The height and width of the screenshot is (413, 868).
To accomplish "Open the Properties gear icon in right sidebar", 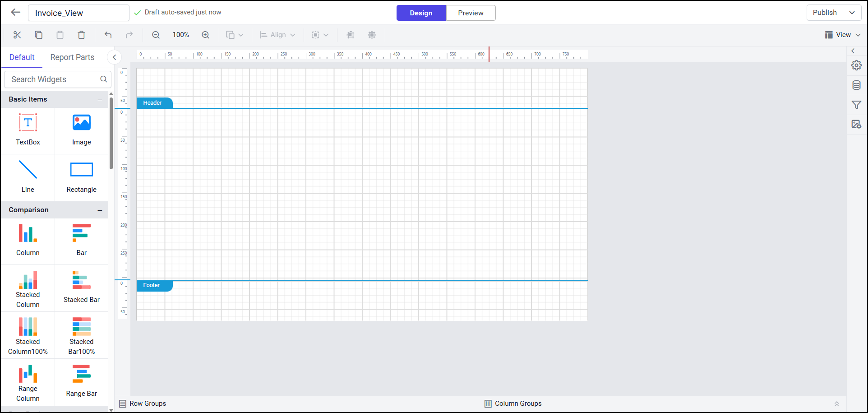I will click(x=856, y=65).
